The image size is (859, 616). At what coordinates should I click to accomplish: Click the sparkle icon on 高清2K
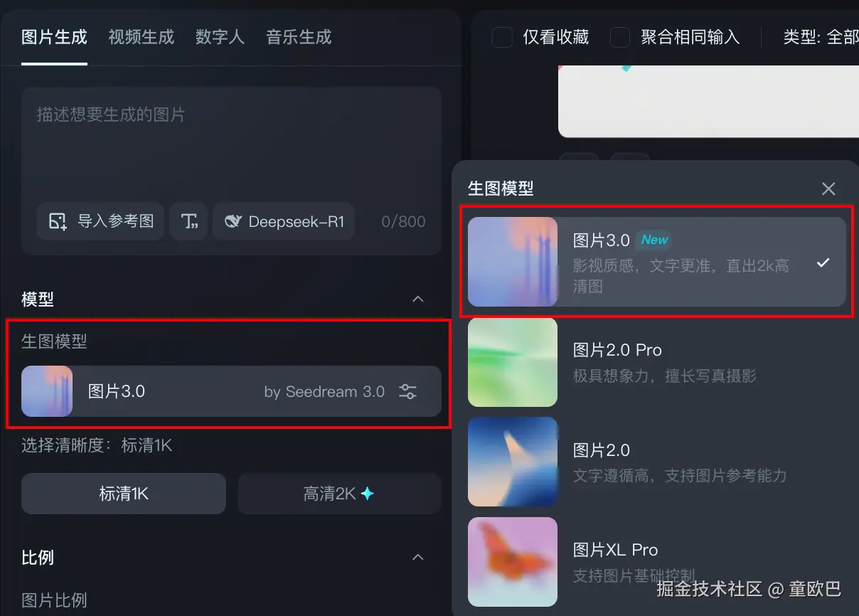coord(367,493)
